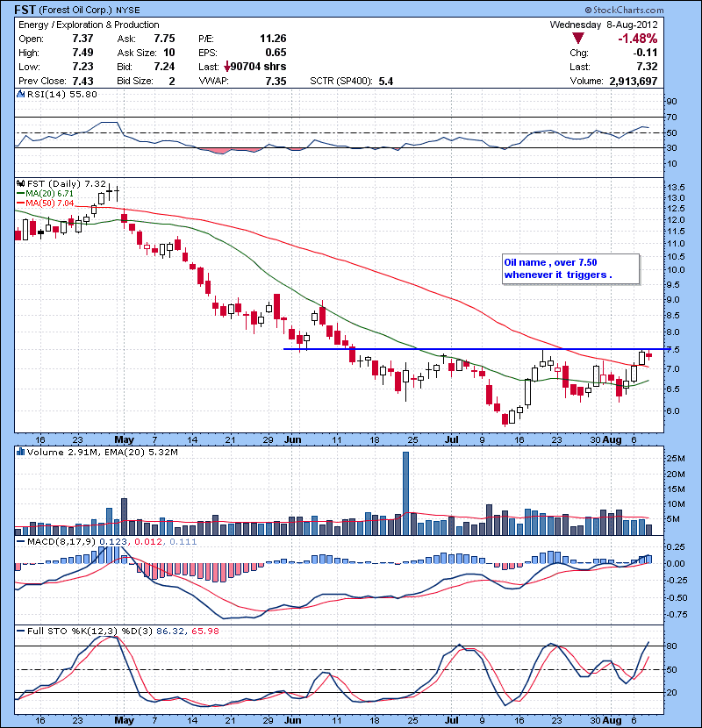Click the Ask value 7.75

pos(164,39)
